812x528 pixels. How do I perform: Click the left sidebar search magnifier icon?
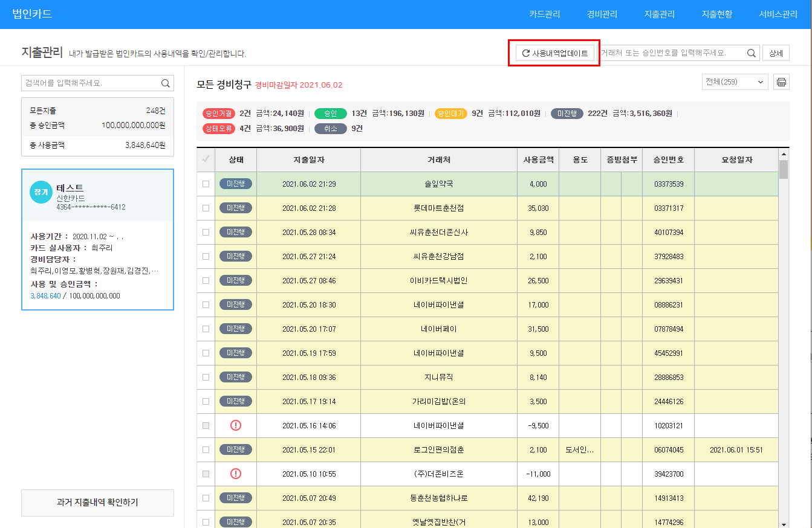[166, 83]
